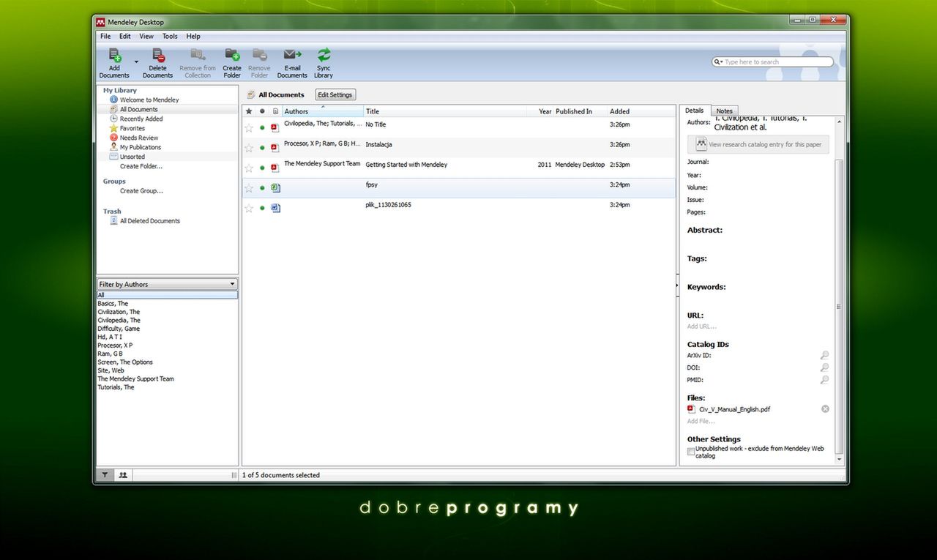Select 'The Mendeley Support Team' author filter
Screen dimensions: 937x560
[x=136, y=379]
